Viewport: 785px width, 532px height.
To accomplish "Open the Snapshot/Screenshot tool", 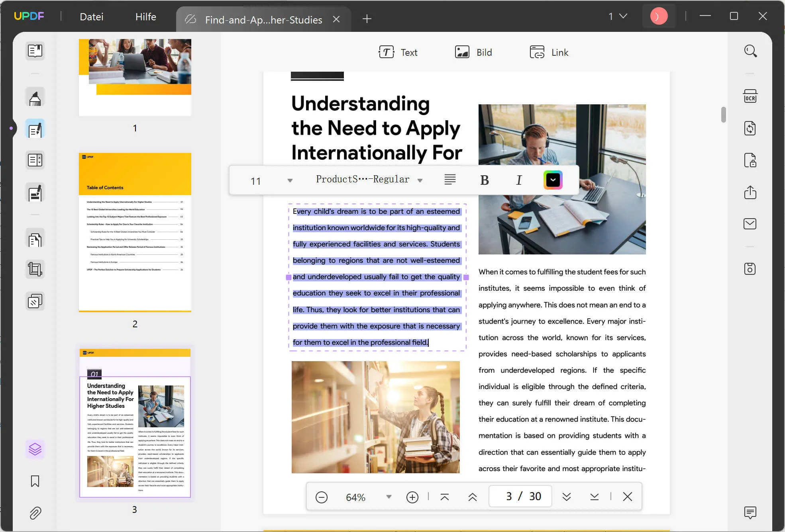I will point(750,269).
